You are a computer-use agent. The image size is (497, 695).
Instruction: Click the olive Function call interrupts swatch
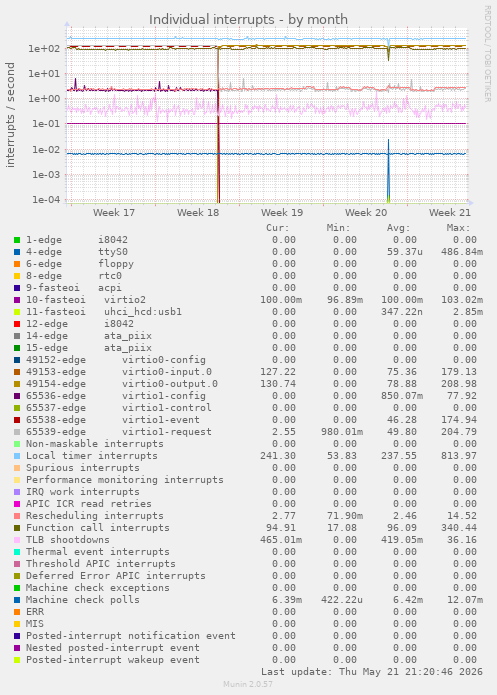(x=17, y=528)
